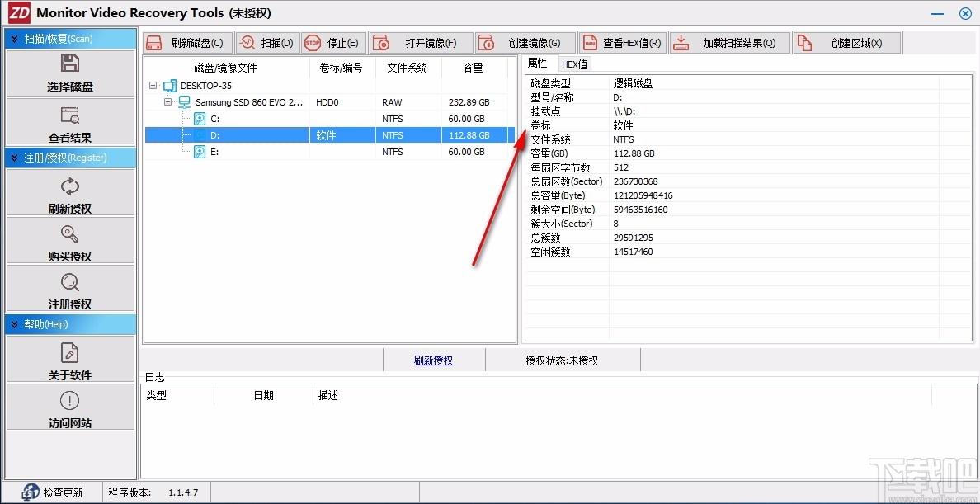The width and height of the screenshot is (980, 504).
Task: Click the 236730368 total sectors value
Action: [635, 181]
